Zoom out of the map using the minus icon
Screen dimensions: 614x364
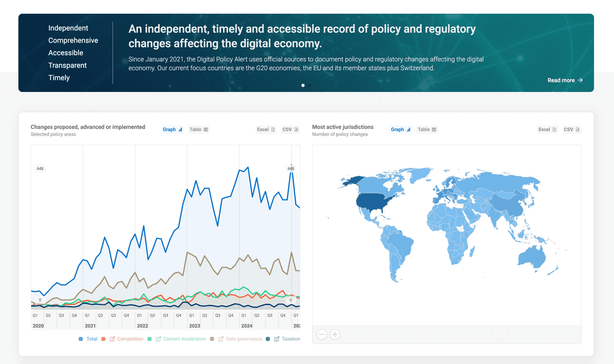click(x=322, y=334)
